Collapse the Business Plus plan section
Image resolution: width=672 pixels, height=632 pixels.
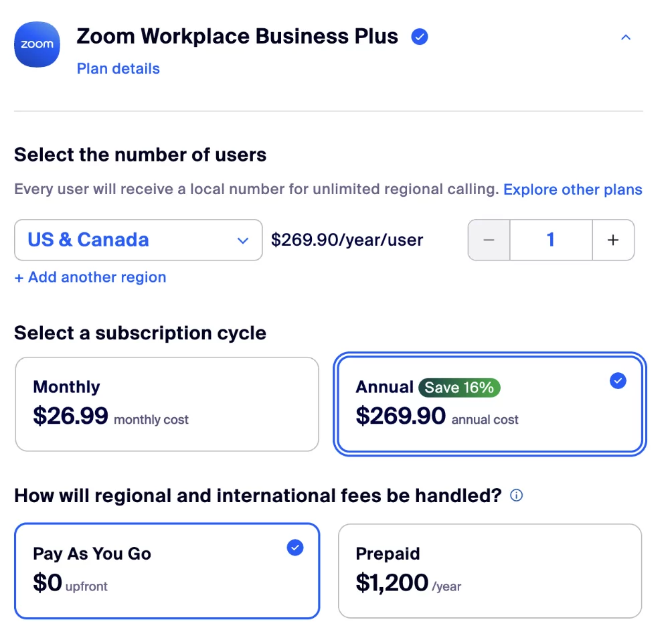(x=625, y=37)
